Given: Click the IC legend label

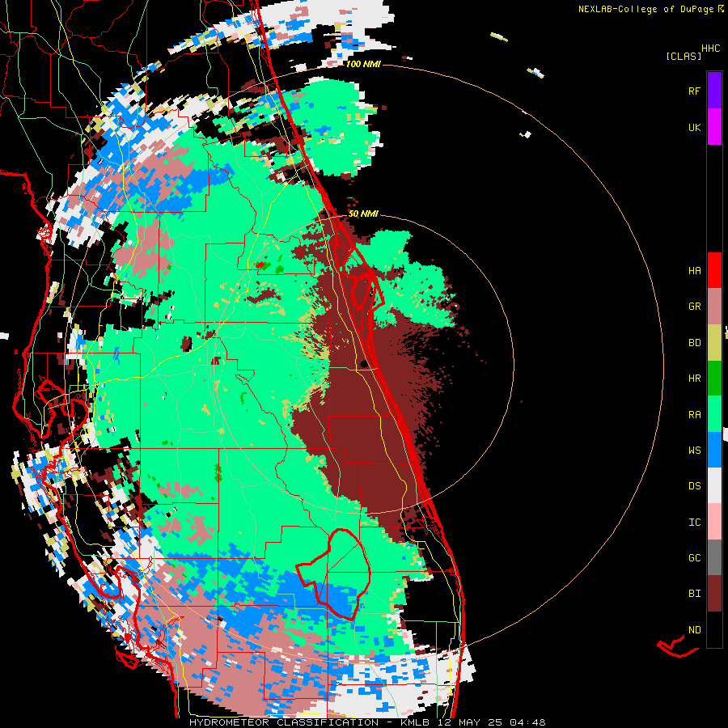Looking at the screenshot, I should pyautogui.click(x=694, y=523).
